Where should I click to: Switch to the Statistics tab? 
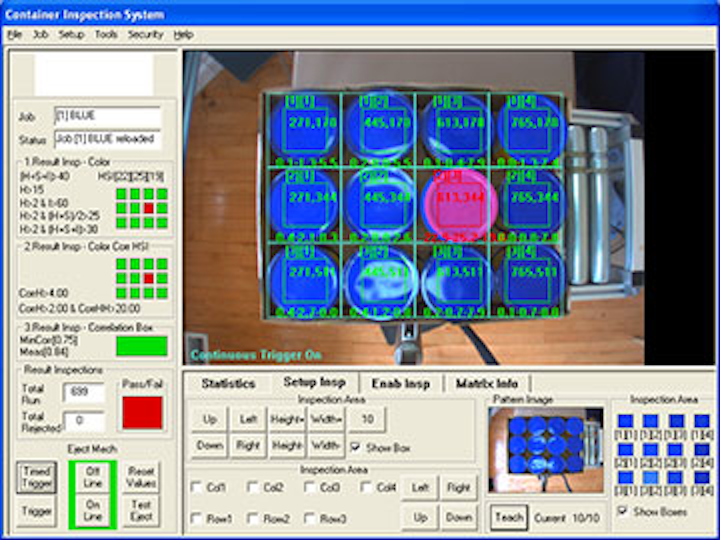[x=228, y=383]
